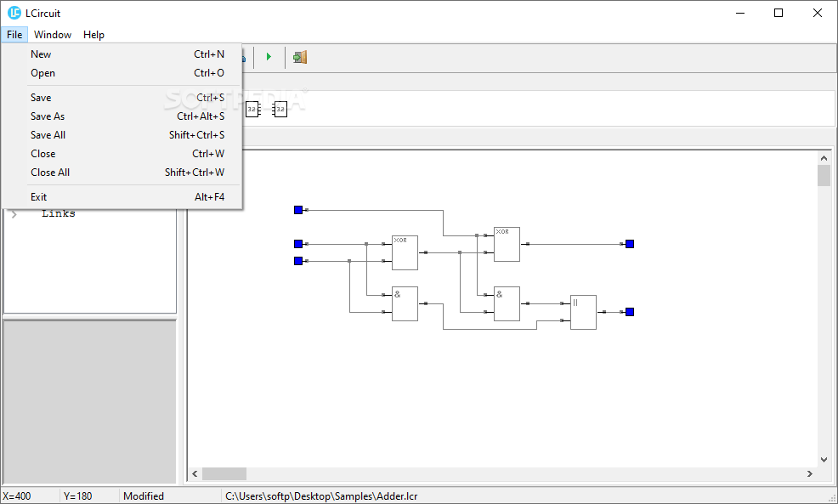Click the vertical scrollbar thumb
The height and width of the screenshot is (504, 838).
click(x=824, y=175)
